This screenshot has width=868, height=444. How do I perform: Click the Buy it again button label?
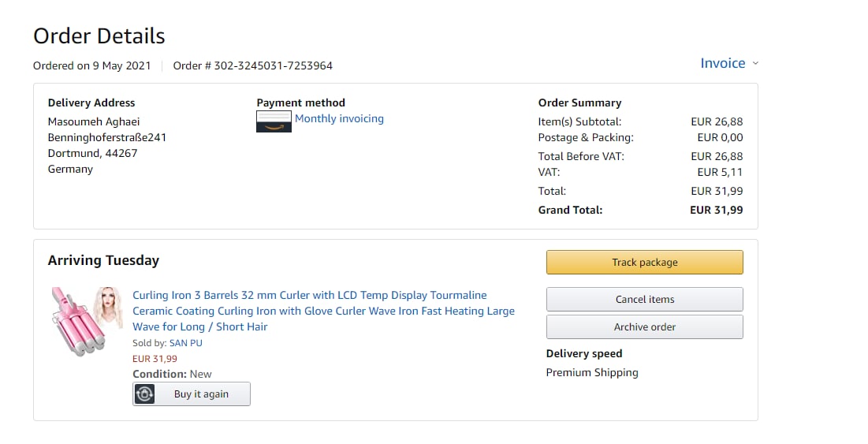(x=201, y=394)
